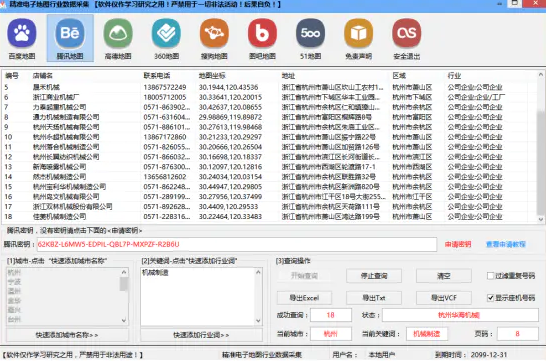
Task: Sort by the 编号 column header
Action: point(12,76)
